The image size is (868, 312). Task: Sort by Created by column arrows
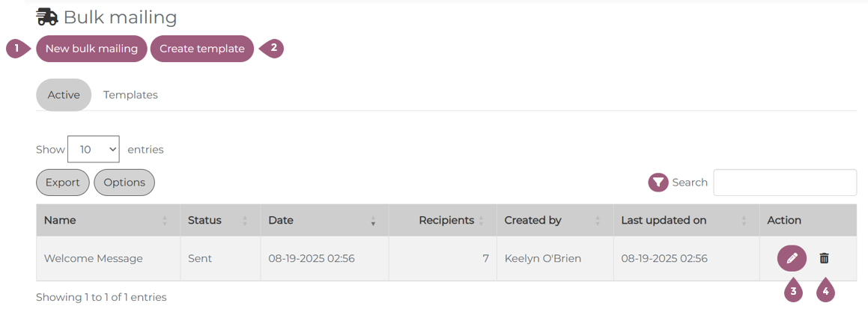pyautogui.click(x=598, y=221)
